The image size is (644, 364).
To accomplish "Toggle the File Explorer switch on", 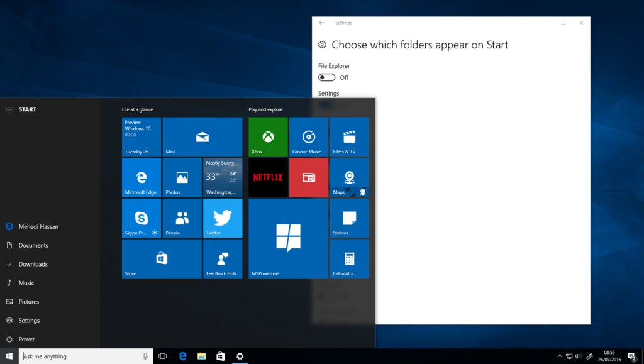I will [x=326, y=77].
